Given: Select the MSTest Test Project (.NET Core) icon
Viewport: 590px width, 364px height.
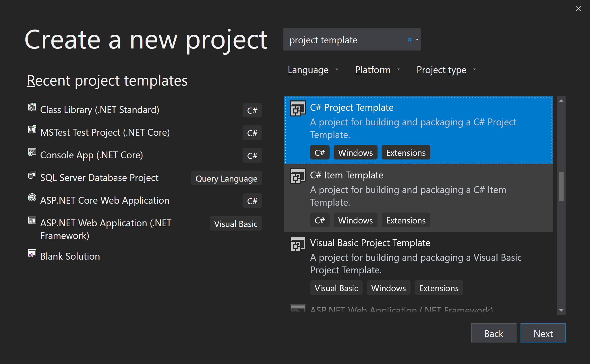Looking at the screenshot, I should click(32, 132).
